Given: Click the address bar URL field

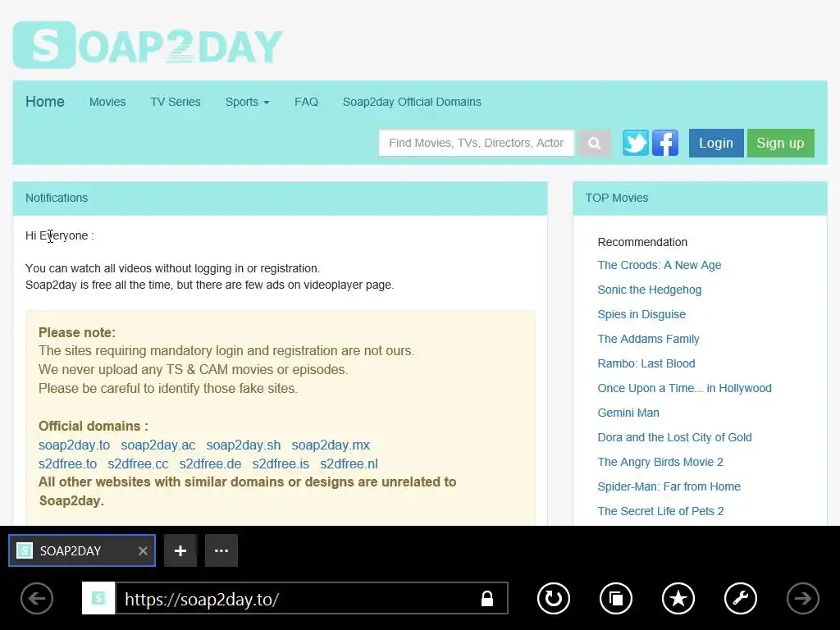Looking at the screenshot, I should 311,598.
